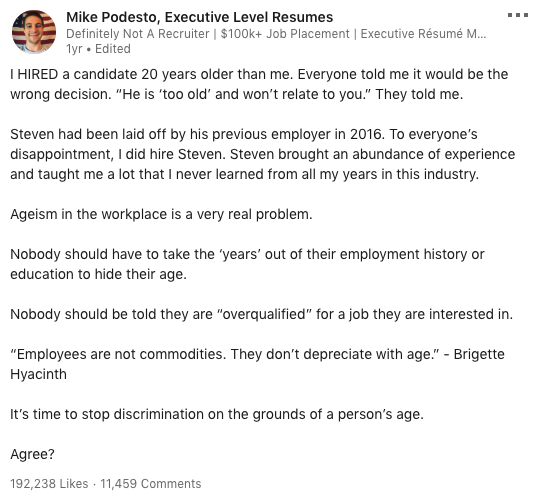View the 192,238 Likes list
This screenshot has height=495, width=541.
pyautogui.click(x=49, y=484)
